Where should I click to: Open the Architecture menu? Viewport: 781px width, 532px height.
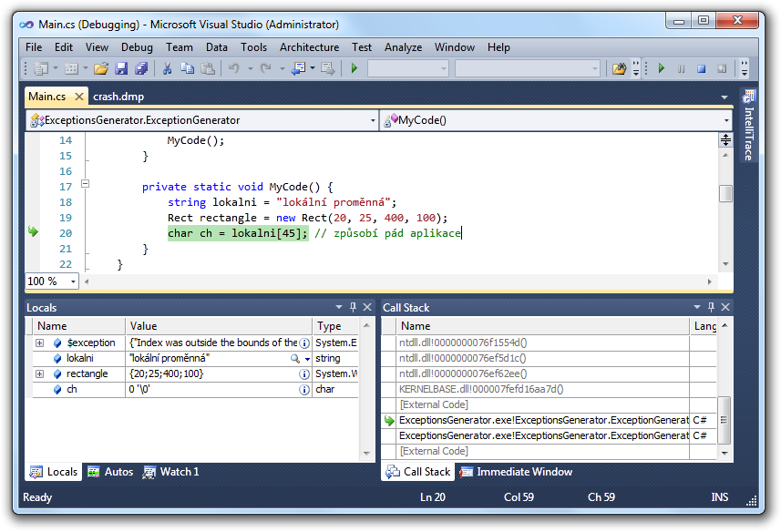click(309, 47)
